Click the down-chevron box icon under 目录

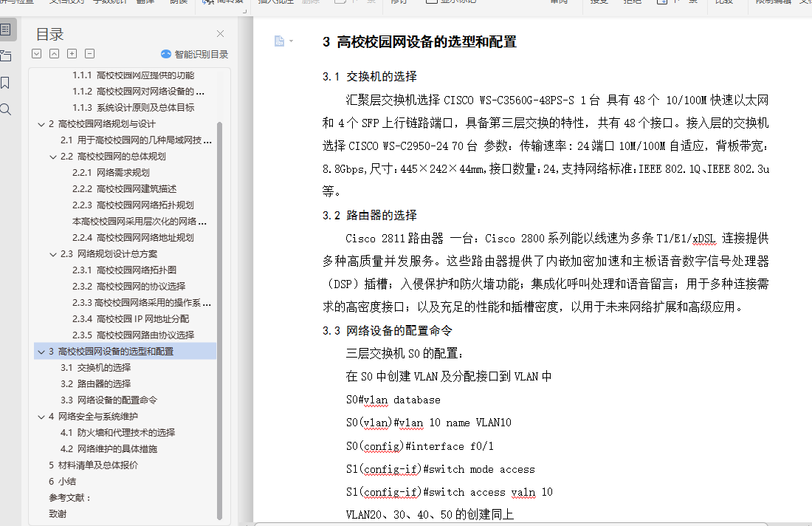pos(36,53)
